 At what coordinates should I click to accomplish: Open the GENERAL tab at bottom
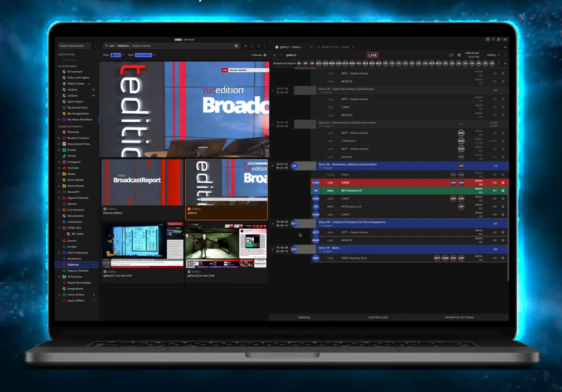point(304,317)
